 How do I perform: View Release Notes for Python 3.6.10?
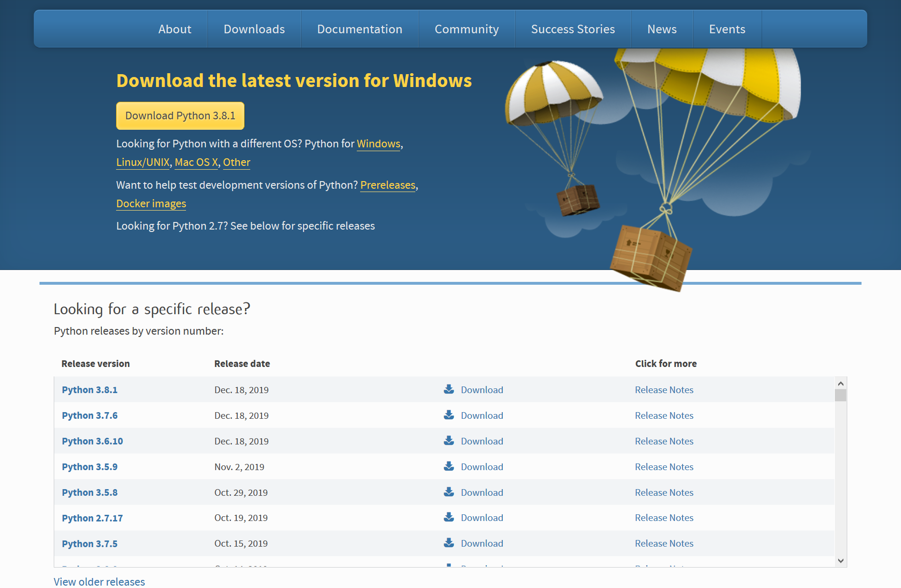coord(664,441)
